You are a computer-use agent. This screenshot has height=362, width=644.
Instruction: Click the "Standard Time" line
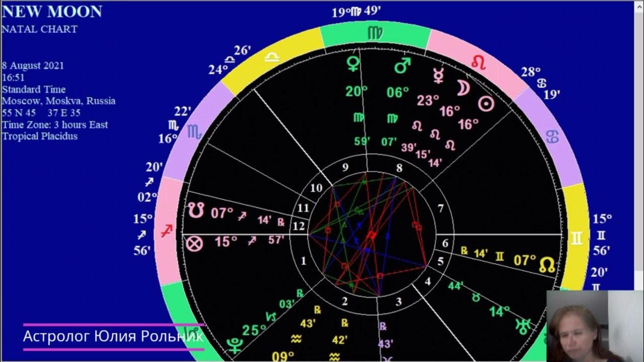click(x=34, y=89)
